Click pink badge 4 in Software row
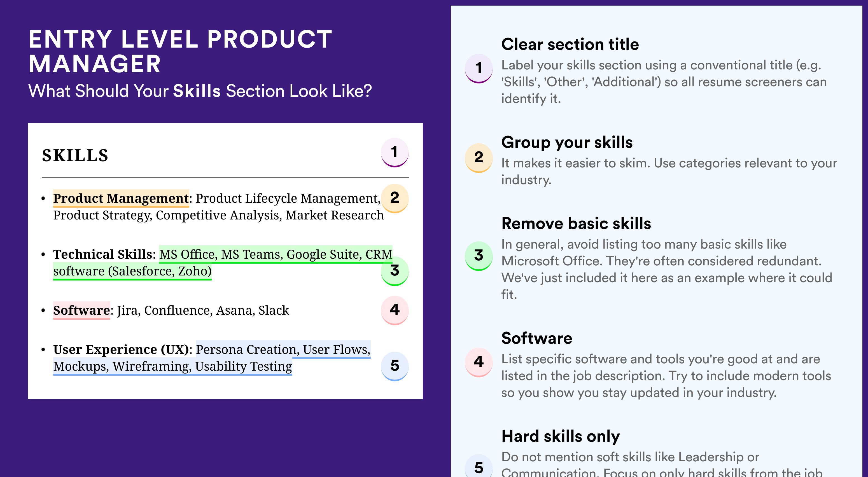 395,310
